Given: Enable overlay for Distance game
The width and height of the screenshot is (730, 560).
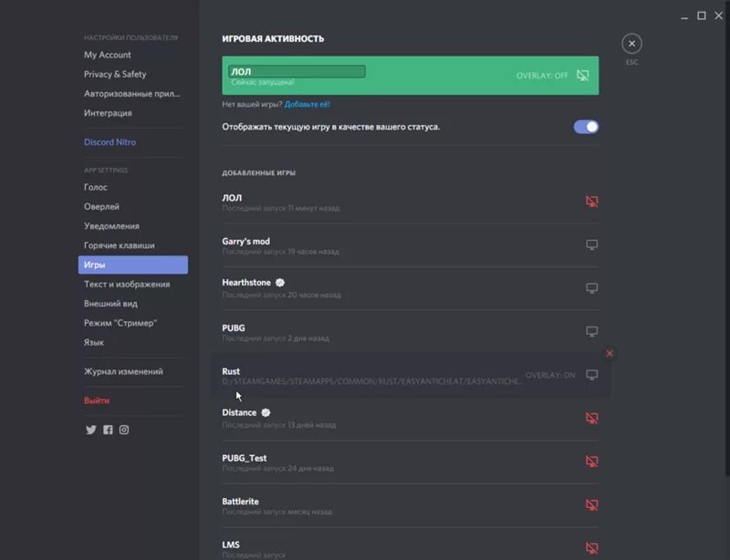Looking at the screenshot, I should point(591,418).
